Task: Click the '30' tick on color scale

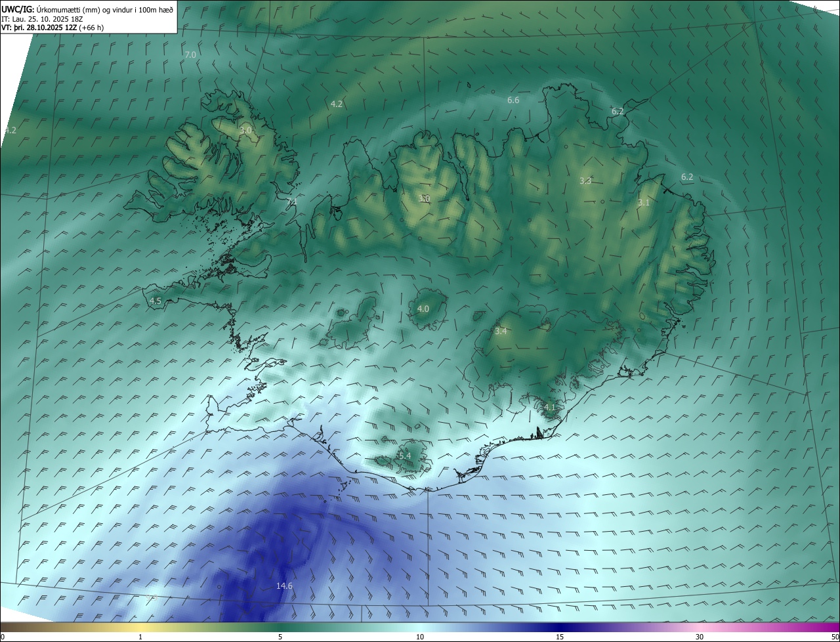Action: 700,637
